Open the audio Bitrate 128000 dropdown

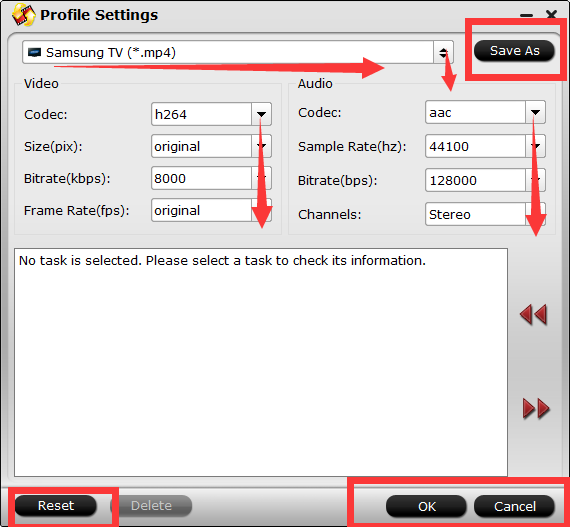click(x=535, y=180)
